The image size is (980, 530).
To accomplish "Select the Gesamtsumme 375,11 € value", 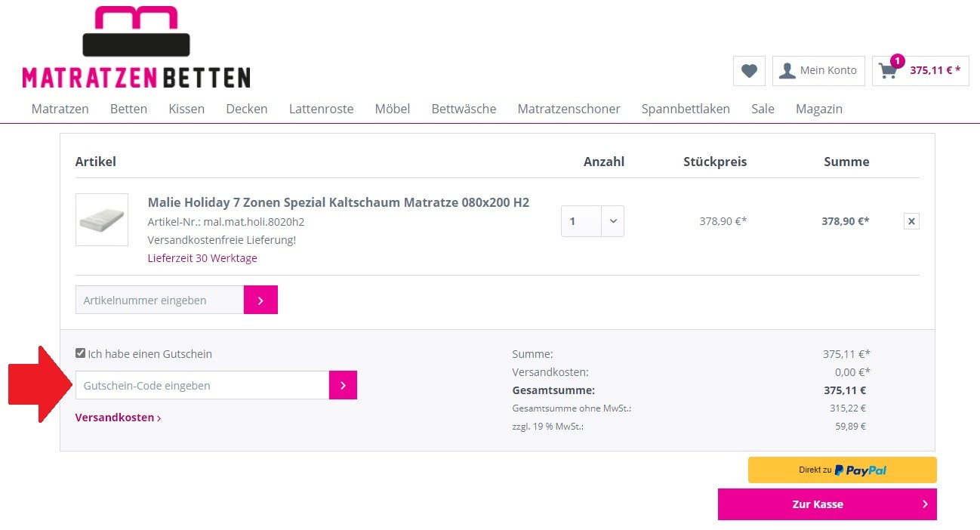I will coord(845,390).
